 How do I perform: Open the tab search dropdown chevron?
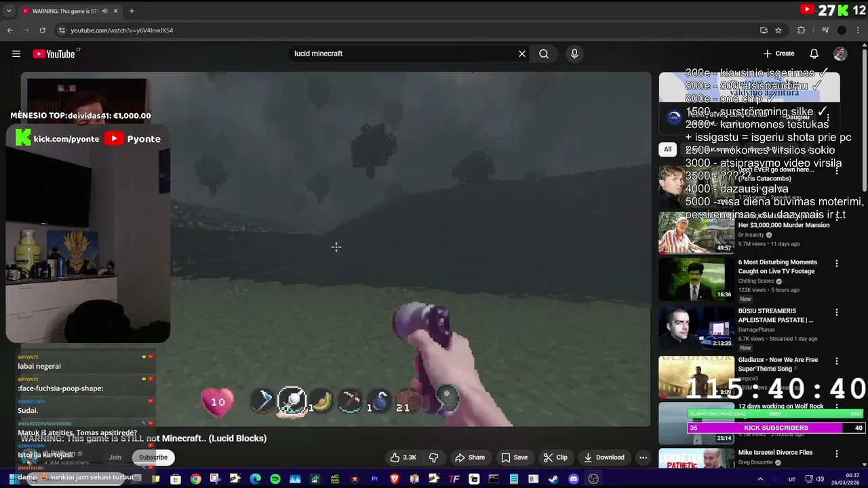[x=9, y=11]
